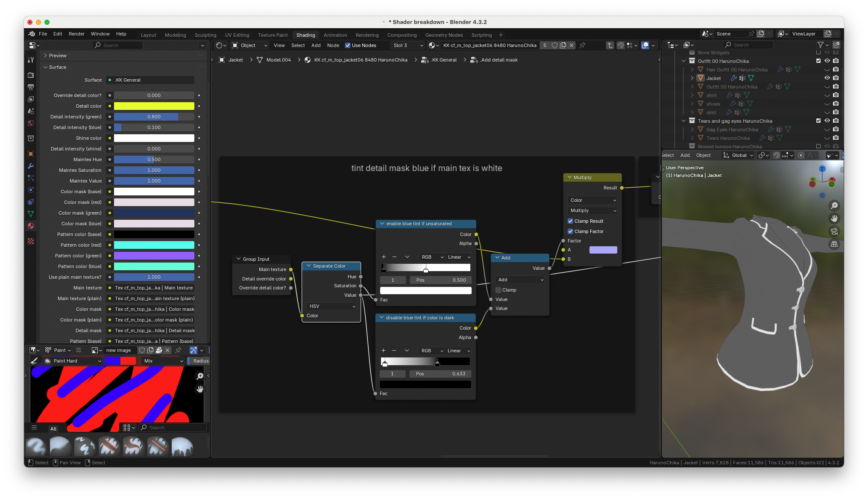Image resolution: width=868 pixels, height=499 pixels.
Task: Open the Modifiers wrench properties tab
Action: pyautogui.click(x=31, y=166)
